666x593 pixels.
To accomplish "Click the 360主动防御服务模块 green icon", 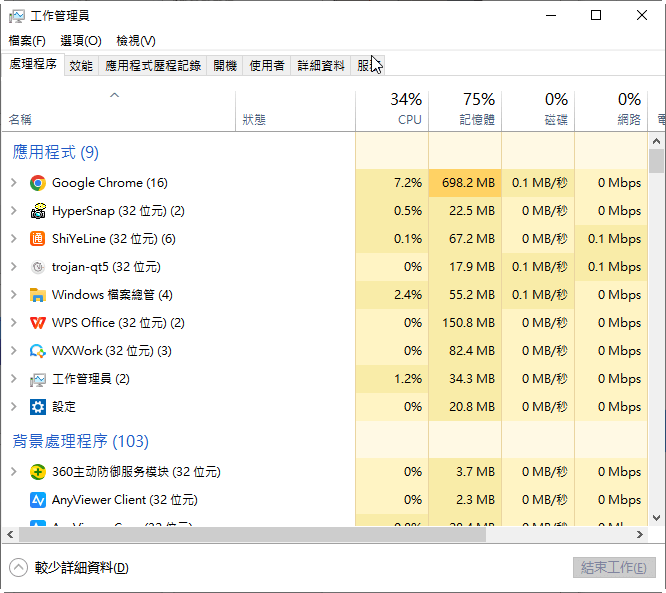I will click(x=38, y=472).
